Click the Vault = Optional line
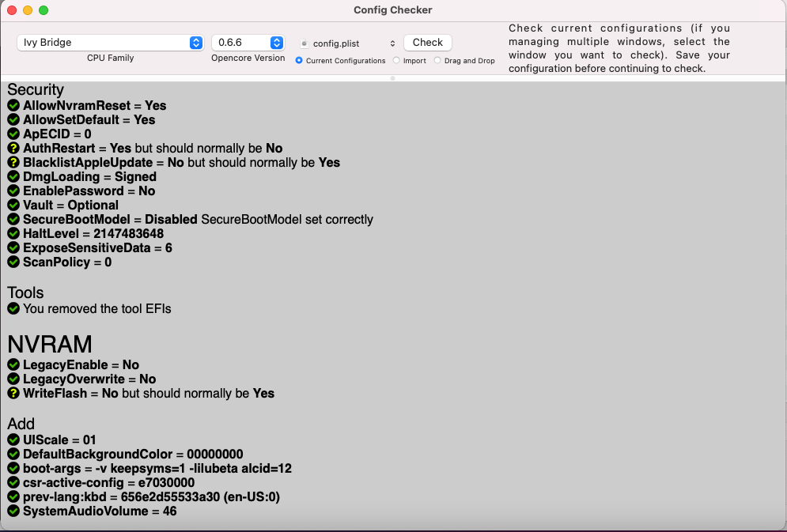The width and height of the screenshot is (787, 532). pos(70,205)
